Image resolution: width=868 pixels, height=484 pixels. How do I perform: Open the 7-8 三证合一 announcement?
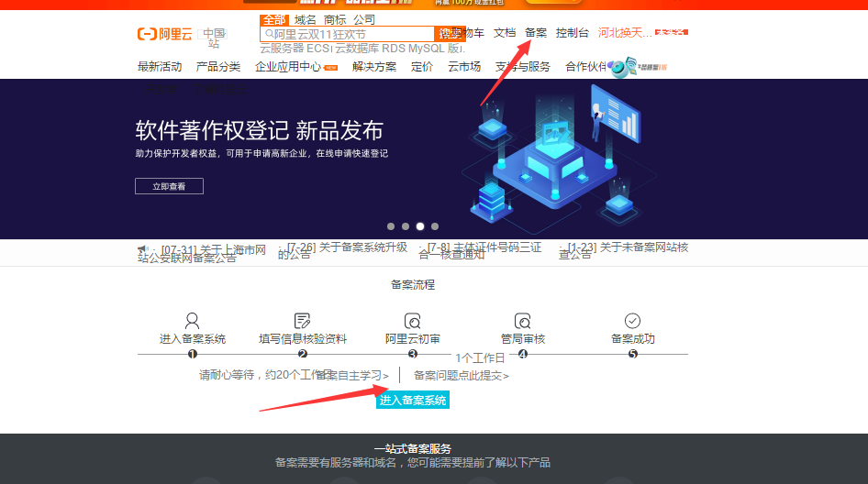pyautogui.click(x=480, y=250)
